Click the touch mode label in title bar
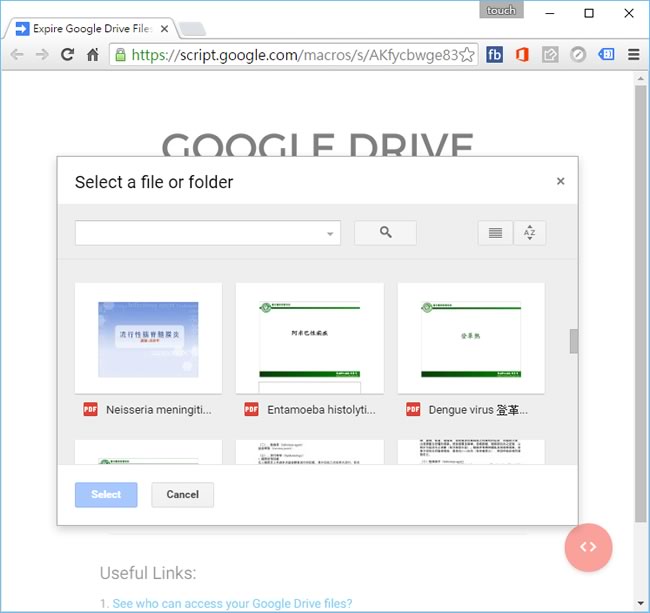 click(501, 10)
